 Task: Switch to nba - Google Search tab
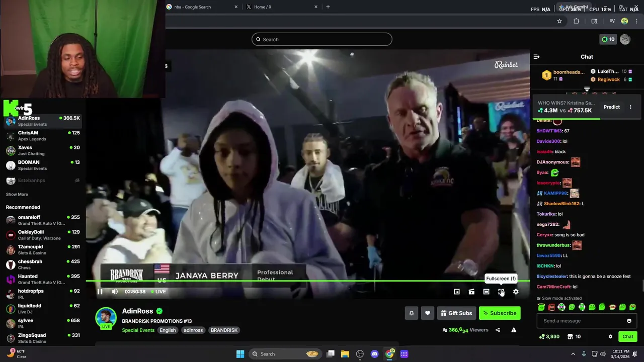[x=201, y=7]
